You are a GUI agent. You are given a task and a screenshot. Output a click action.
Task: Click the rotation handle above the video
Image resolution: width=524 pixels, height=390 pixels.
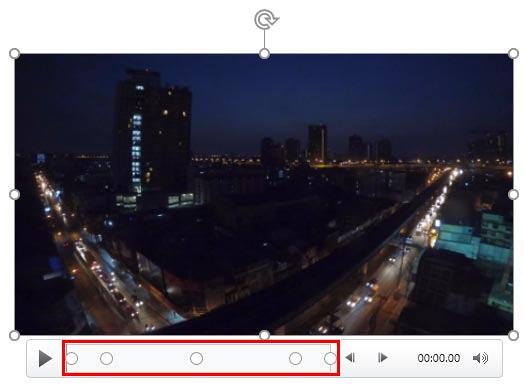[266, 19]
